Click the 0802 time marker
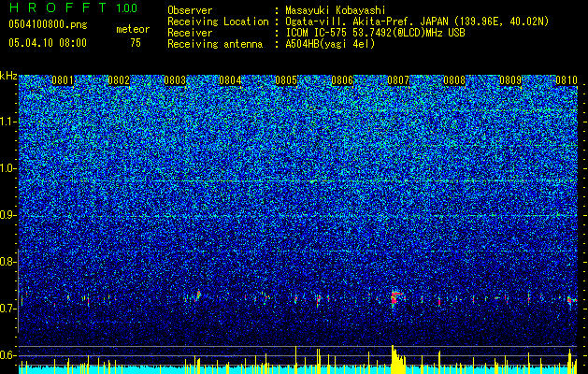The image size is (588, 374). pyautogui.click(x=119, y=80)
